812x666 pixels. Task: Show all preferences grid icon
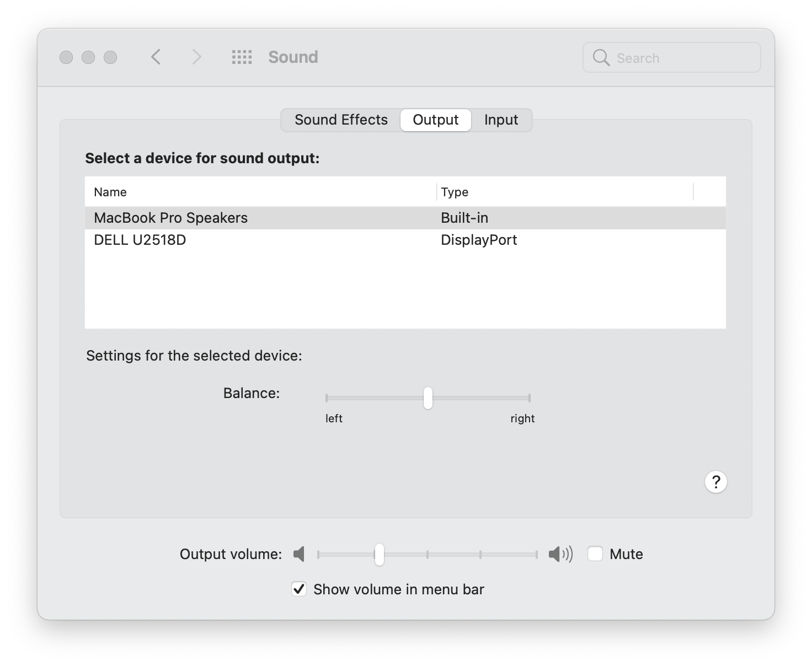click(242, 57)
